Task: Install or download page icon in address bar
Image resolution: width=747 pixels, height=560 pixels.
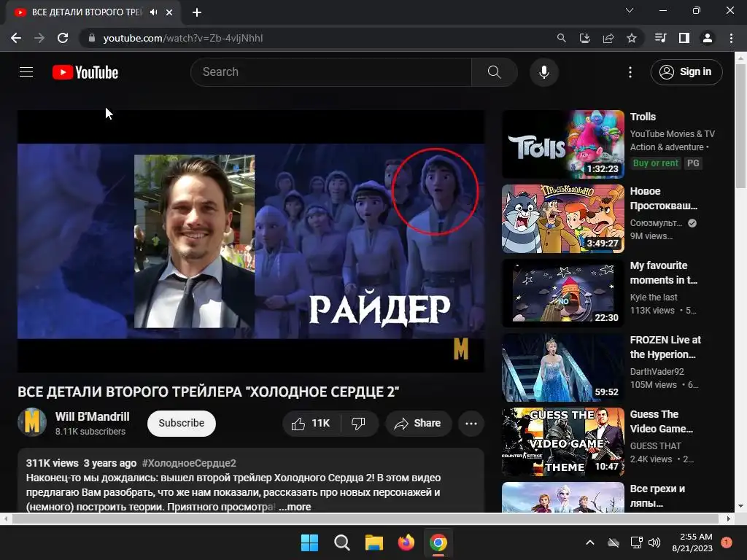Action: pos(584,38)
